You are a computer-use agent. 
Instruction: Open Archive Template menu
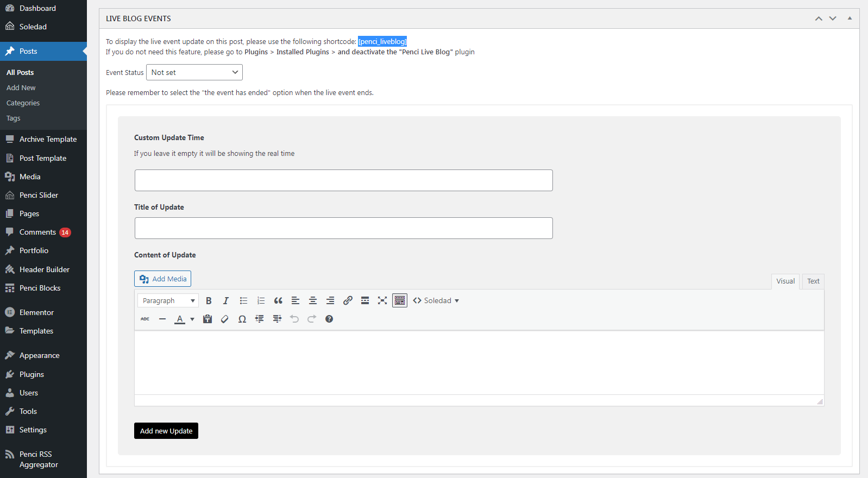(43, 139)
